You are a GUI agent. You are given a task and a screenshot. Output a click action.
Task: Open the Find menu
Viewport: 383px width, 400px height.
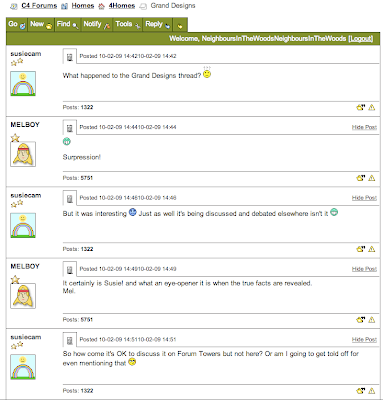68,24
